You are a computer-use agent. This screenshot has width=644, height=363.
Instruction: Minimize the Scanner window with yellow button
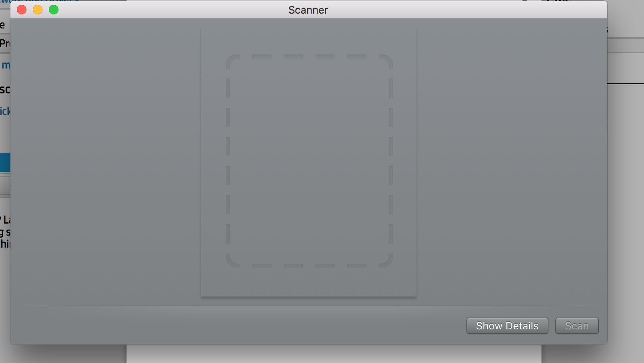(x=38, y=10)
